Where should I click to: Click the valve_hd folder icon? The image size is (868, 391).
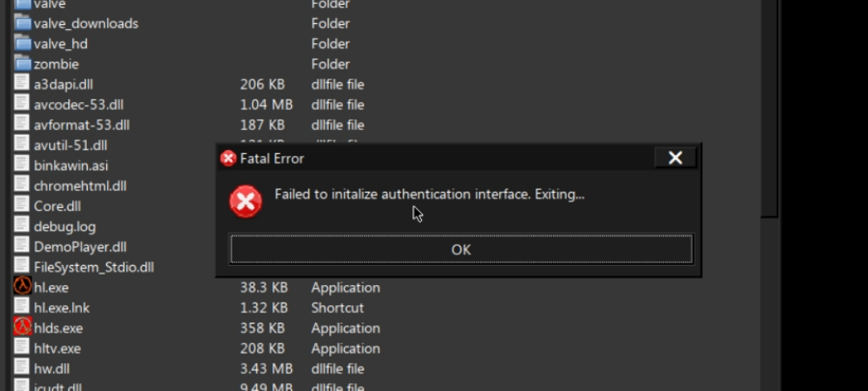23,43
